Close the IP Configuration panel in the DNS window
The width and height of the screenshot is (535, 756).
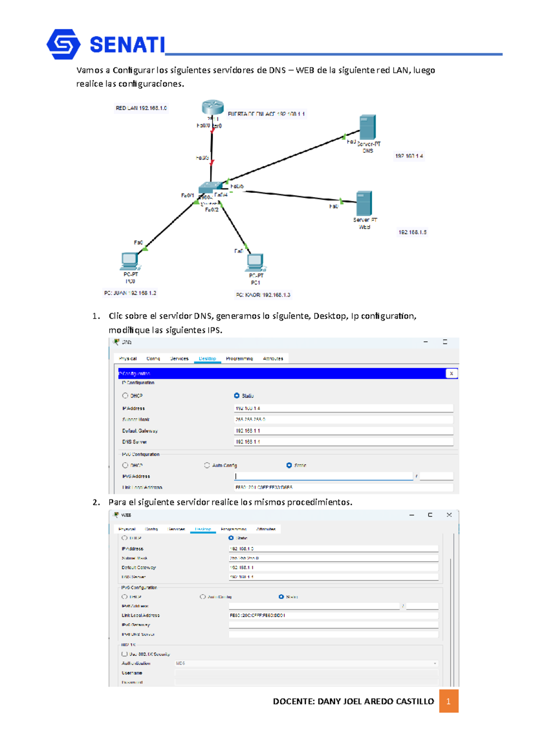click(451, 374)
